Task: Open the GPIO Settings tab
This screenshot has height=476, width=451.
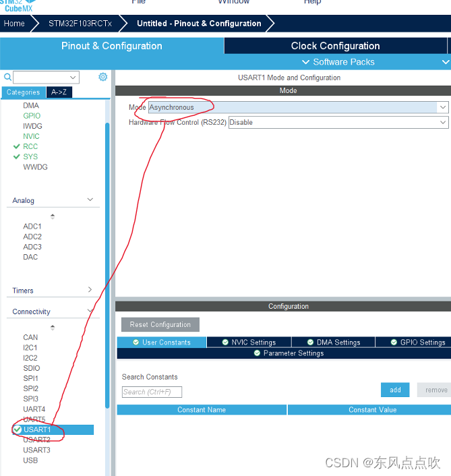Action: (413, 343)
